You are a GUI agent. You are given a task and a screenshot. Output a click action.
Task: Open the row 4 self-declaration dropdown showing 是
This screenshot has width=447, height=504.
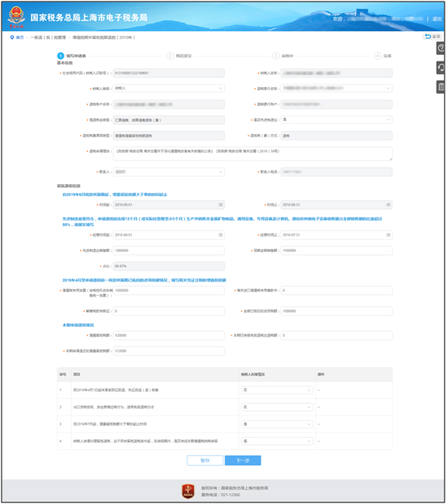(277, 441)
